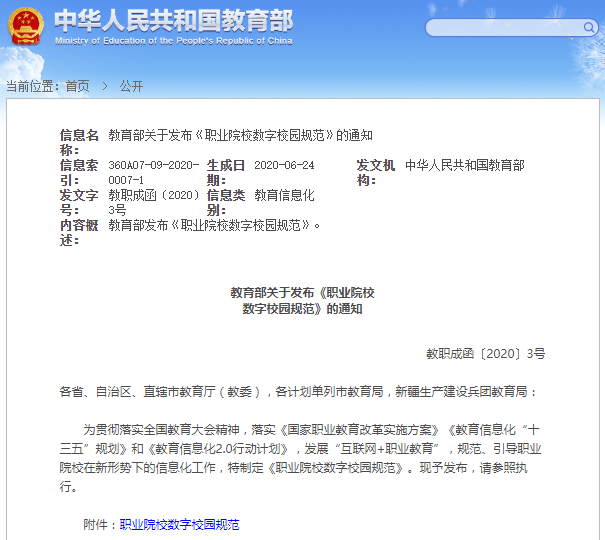
Task: Click the right-aligned 教职成函〔2020〕3号 number
Action: 486,353
